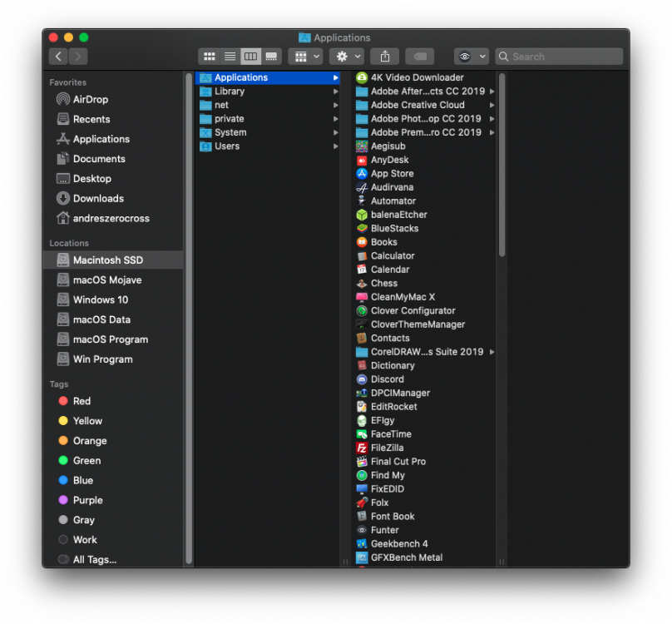
Task: Open the Quick Look eye dropdown
Action: 471,57
